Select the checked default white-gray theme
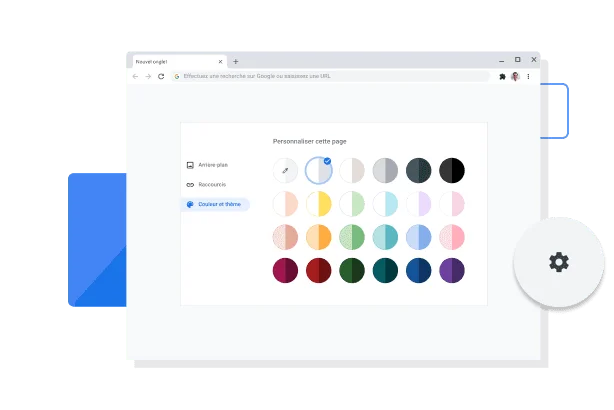This screenshot has width=614, height=410. pyautogui.click(x=319, y=171)
